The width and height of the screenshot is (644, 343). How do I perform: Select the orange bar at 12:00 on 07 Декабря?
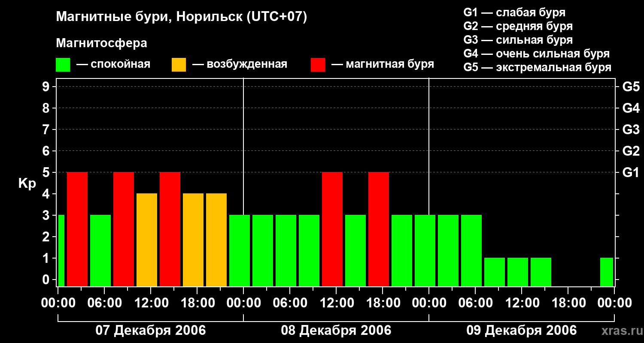click(147, 240)
